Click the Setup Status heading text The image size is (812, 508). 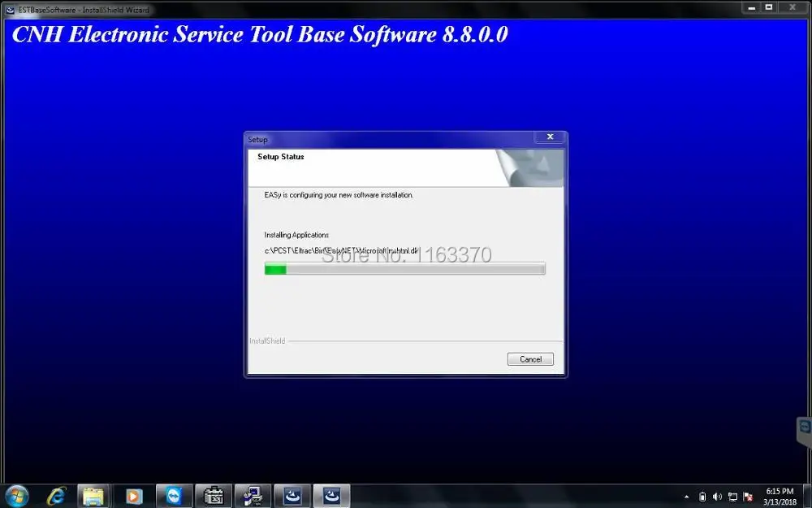281,157
